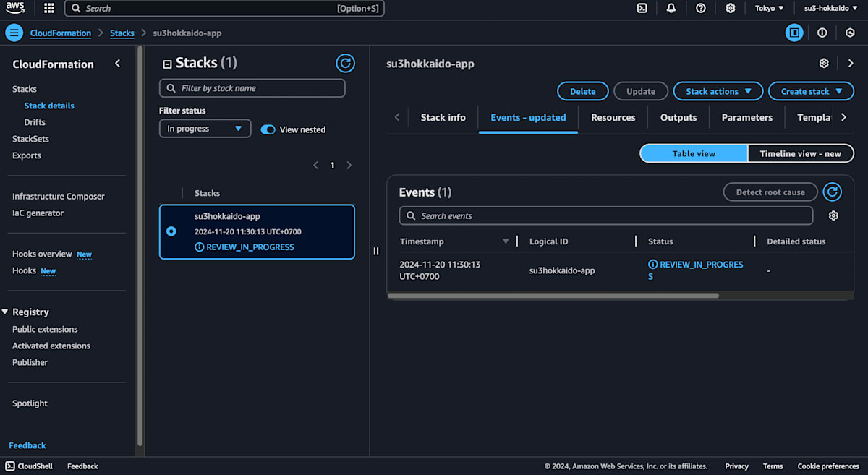Open StackSets in sidebar

[x=30, y=139]
